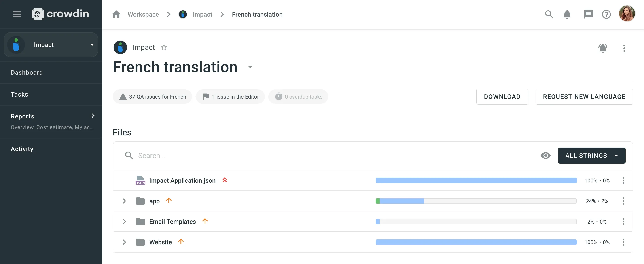Expand the app folder
The width and height of the screenshot is (644, 264).
point(124,201)
